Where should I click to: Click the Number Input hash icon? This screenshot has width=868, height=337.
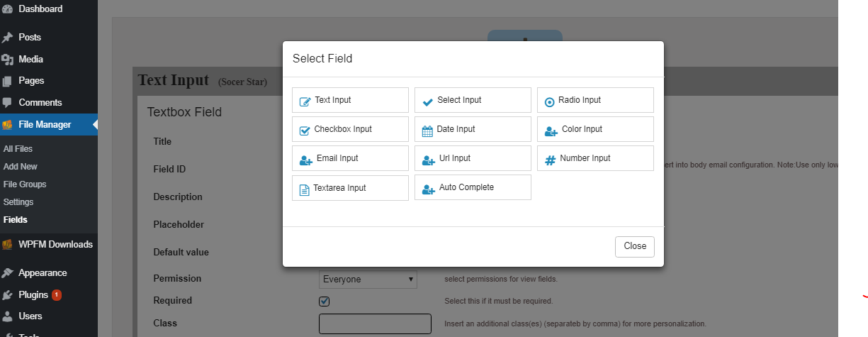[550, 160]
